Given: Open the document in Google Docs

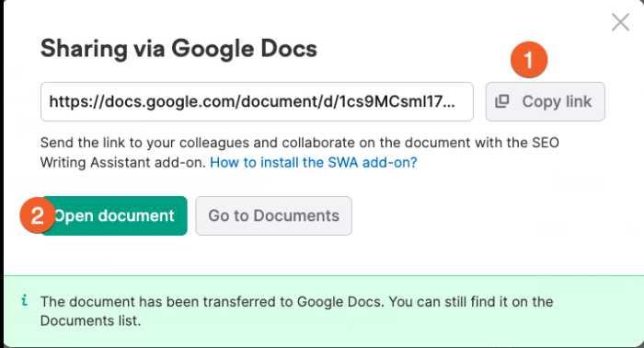Looking at the screenshot, I should 114,215.
